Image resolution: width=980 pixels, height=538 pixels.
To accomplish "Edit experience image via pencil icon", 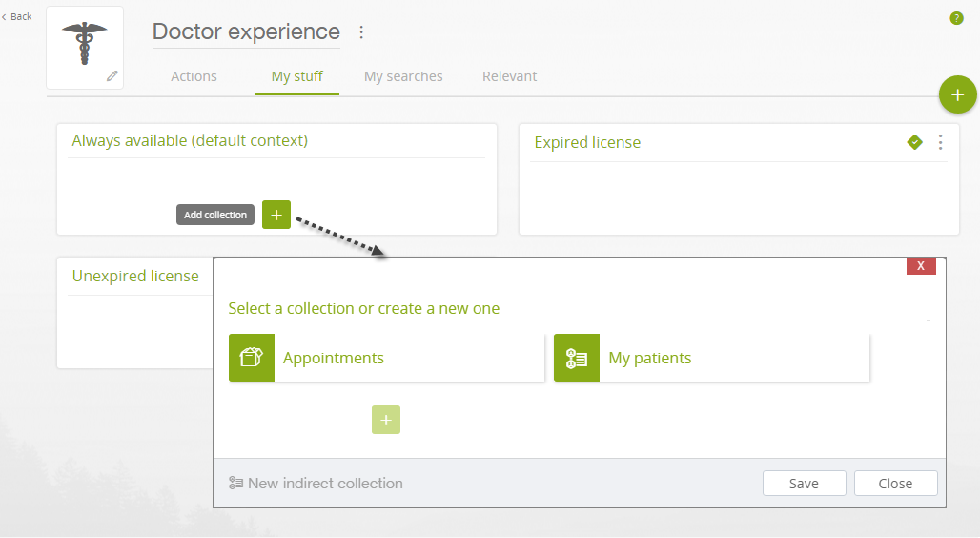I will (x=112, y=75).
